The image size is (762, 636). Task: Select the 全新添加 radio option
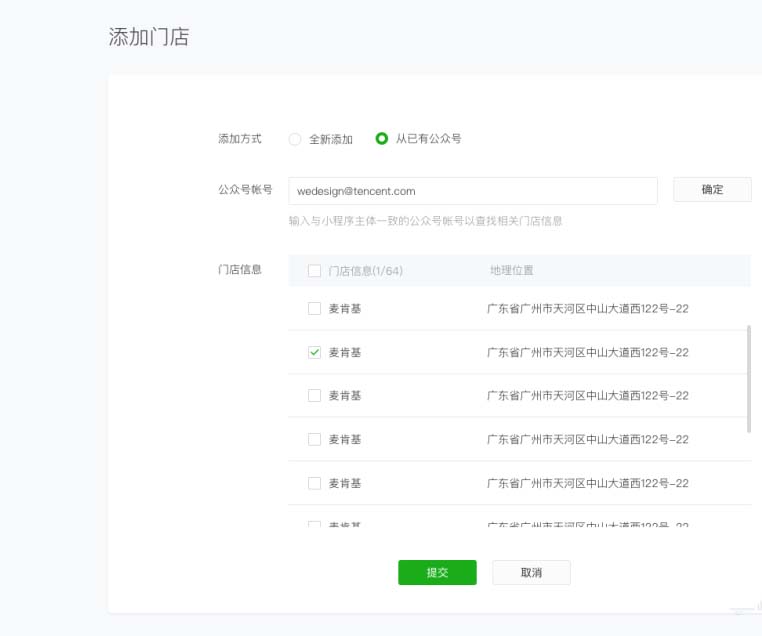click(295, 139)
